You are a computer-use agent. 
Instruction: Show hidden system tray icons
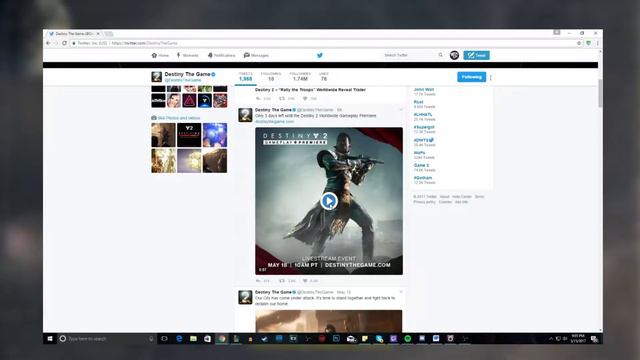[551, 338]
